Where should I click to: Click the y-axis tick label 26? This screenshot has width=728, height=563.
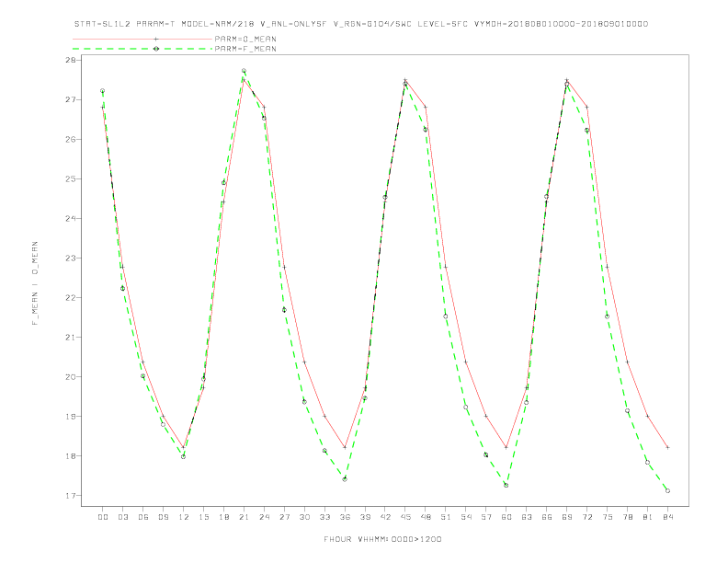coord(72,139)
